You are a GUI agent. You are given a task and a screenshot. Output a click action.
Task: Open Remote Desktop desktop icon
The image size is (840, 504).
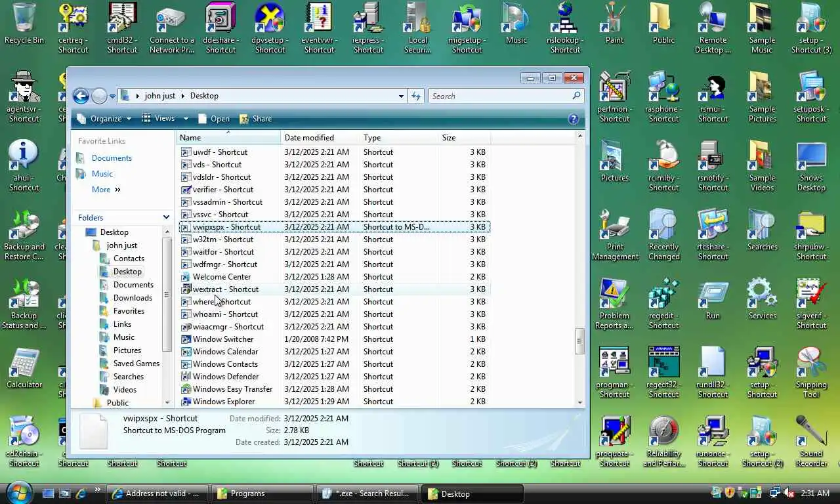pos(713,28)
